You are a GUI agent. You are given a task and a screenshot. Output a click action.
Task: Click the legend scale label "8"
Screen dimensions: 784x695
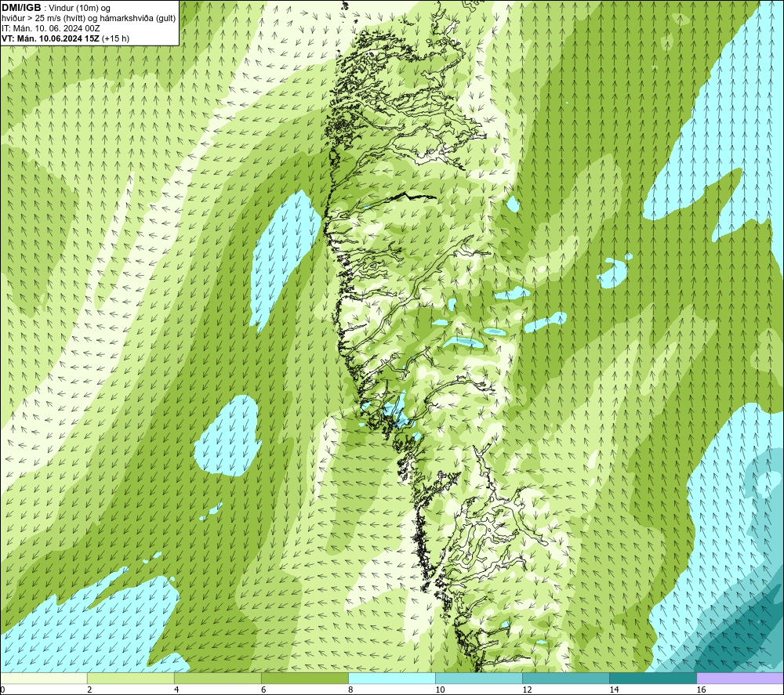click(350, 690)
